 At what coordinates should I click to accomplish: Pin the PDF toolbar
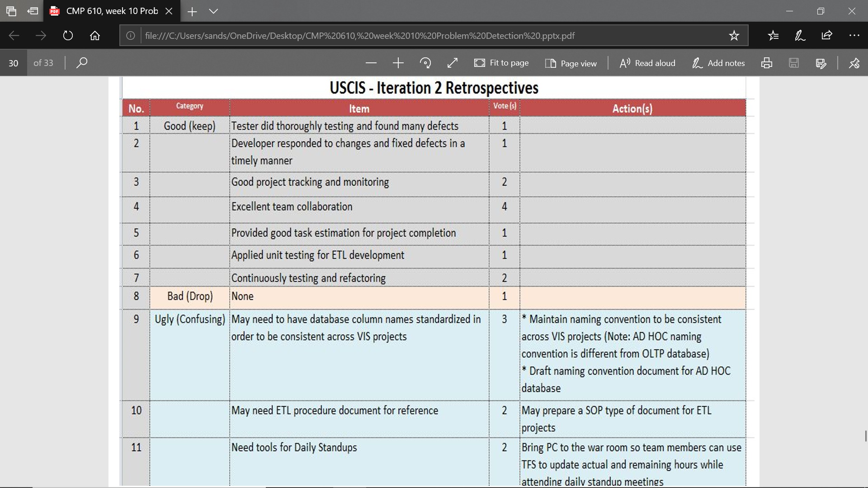(854, 63)
